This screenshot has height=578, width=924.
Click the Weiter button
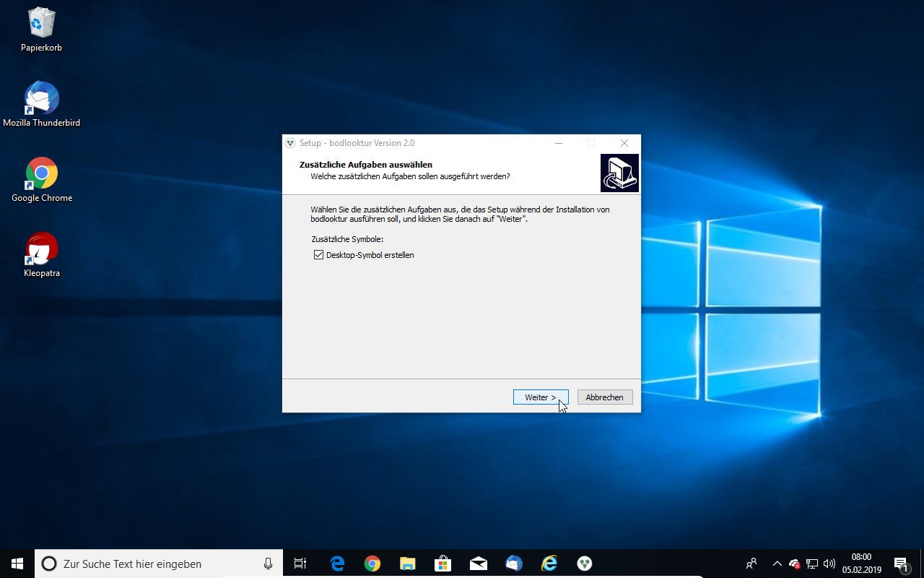pyautogui.click(x=541, y=397)
